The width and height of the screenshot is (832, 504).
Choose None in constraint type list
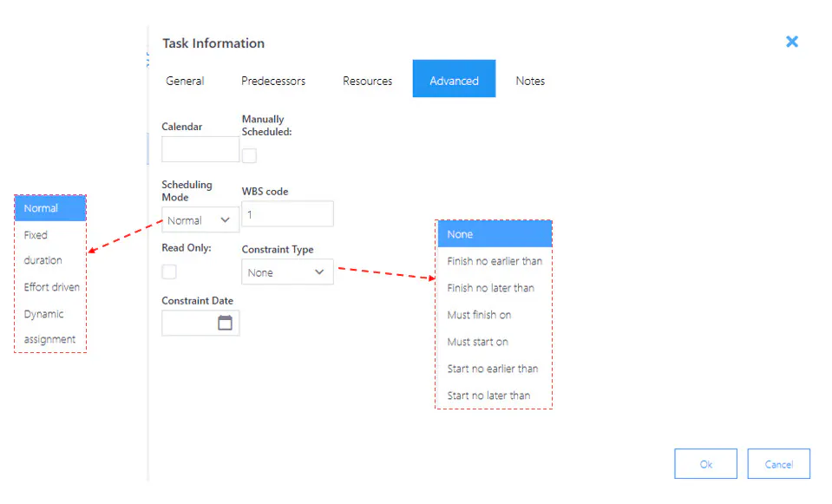tap(494, 234)
